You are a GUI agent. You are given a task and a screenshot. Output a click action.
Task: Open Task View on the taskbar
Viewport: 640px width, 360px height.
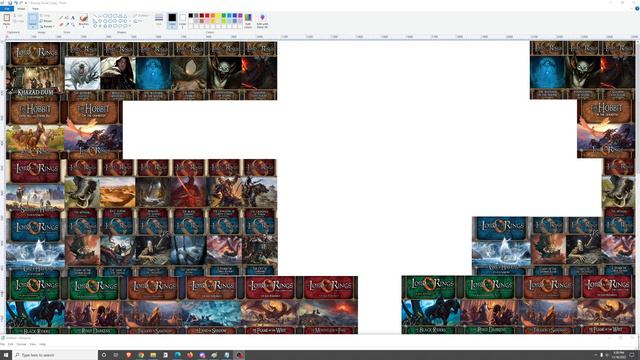point(116,355)
